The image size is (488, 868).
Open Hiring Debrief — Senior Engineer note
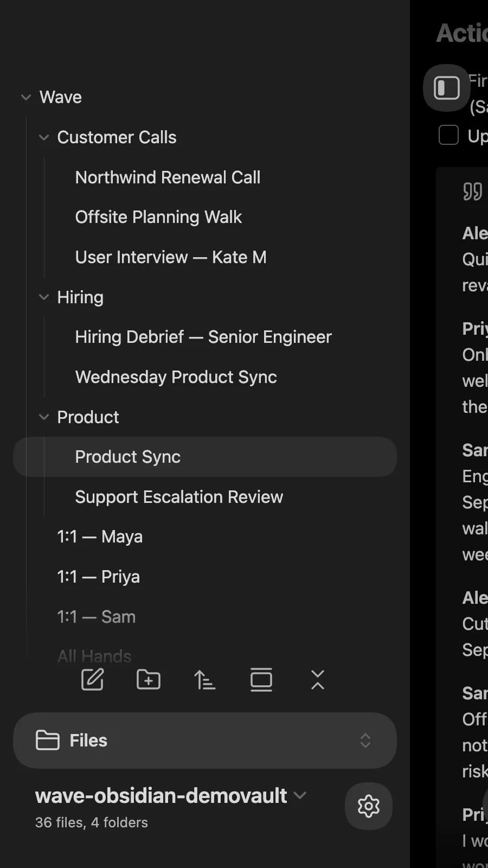[x=205, y=337]
